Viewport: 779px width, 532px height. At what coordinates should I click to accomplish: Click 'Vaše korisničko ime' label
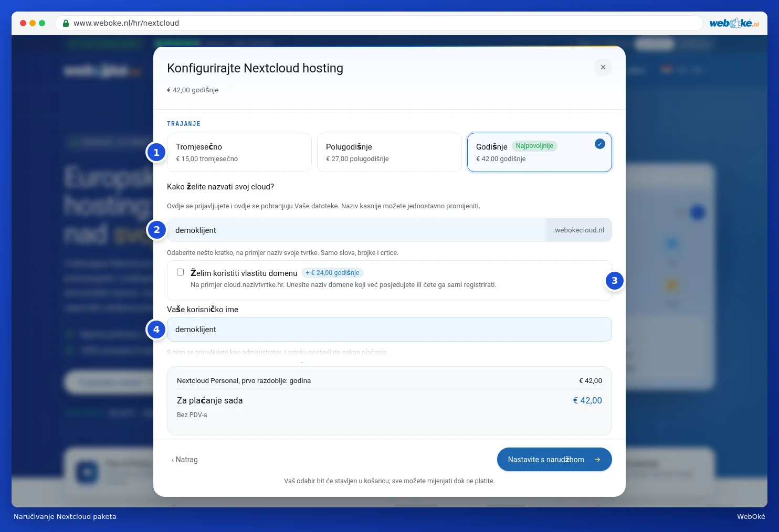203,310
